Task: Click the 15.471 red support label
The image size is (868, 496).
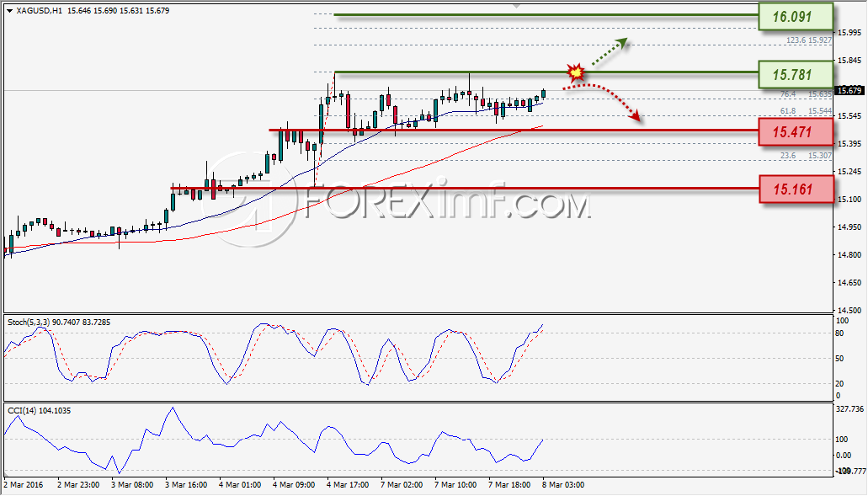Action: coord(796,132)
